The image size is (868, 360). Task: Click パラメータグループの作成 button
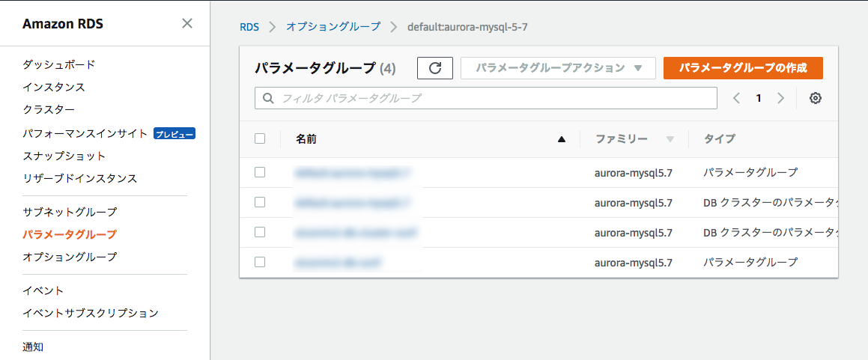pos(743,68)
